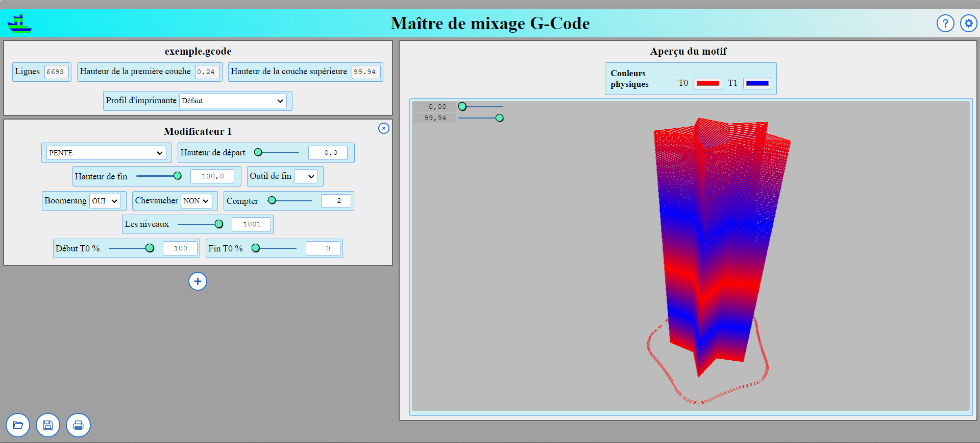This screenshot has width=980, height=443.
Task: Open the Outil de fin dropdown
Action: point(306,176)
